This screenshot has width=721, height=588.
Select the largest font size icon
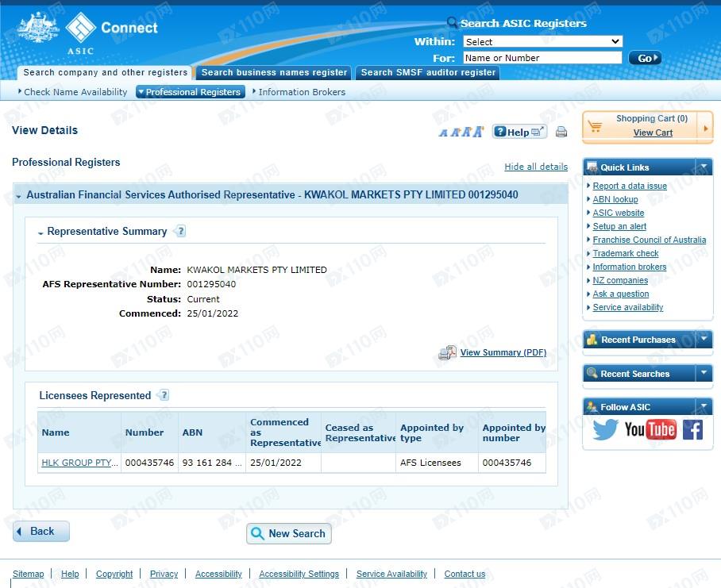pos(479,132)
